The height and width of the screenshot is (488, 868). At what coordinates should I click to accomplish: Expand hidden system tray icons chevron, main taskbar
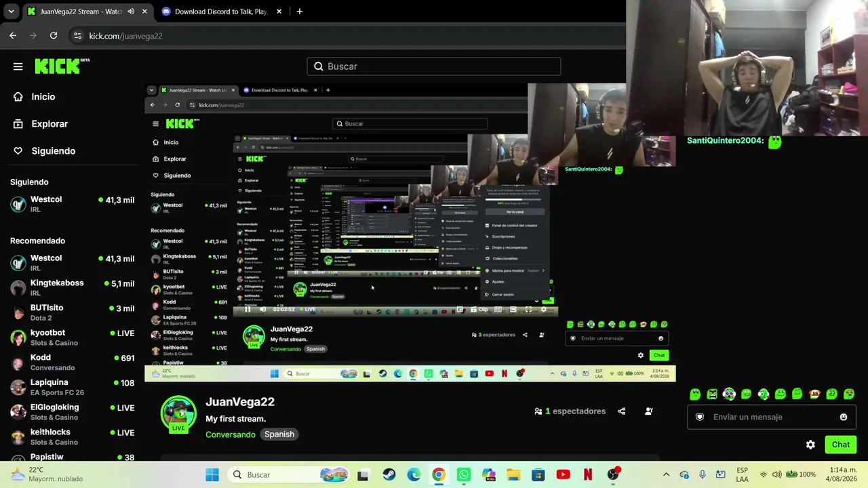click(666, 474)
